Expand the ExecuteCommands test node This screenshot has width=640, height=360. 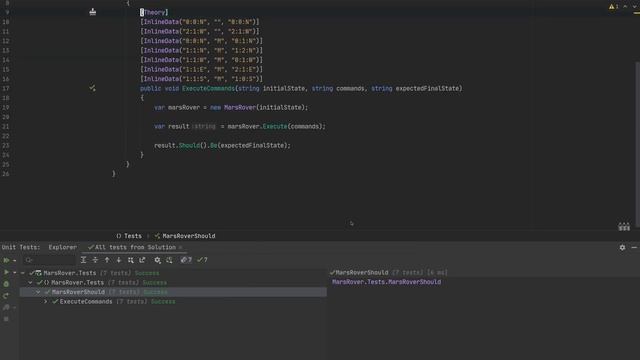pyautogui.click(x=46, y=302)
